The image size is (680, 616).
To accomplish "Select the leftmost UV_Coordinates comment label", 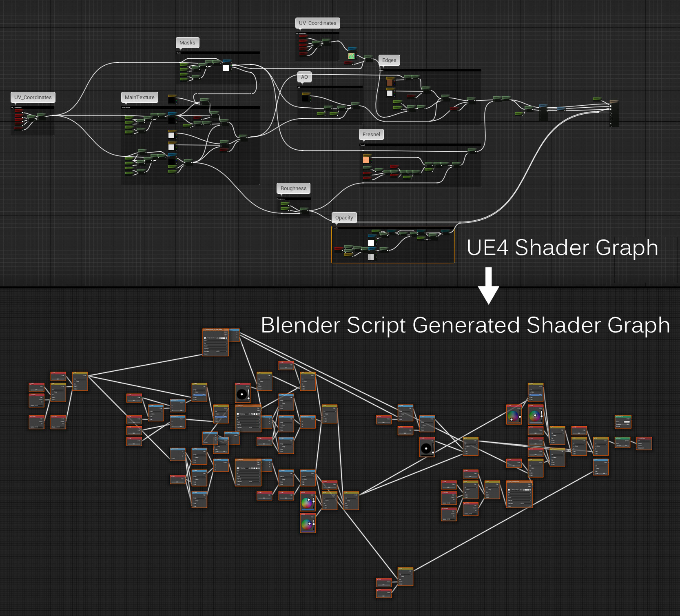I will 33,97.
